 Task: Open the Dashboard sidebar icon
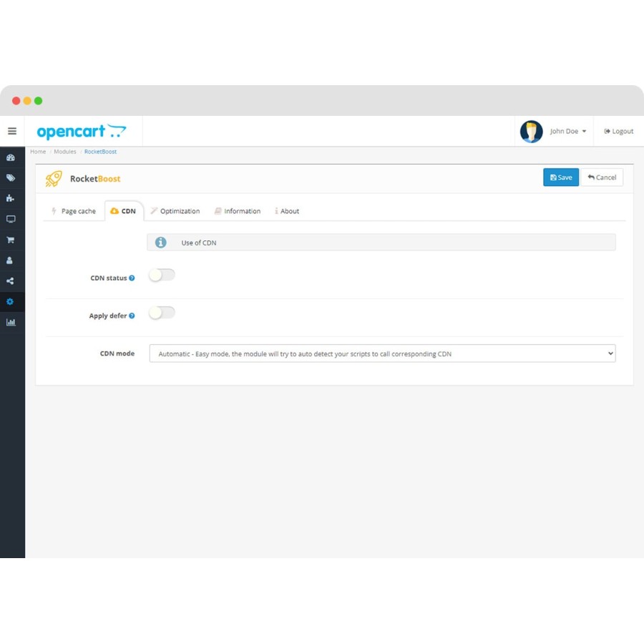click(11, 157)
